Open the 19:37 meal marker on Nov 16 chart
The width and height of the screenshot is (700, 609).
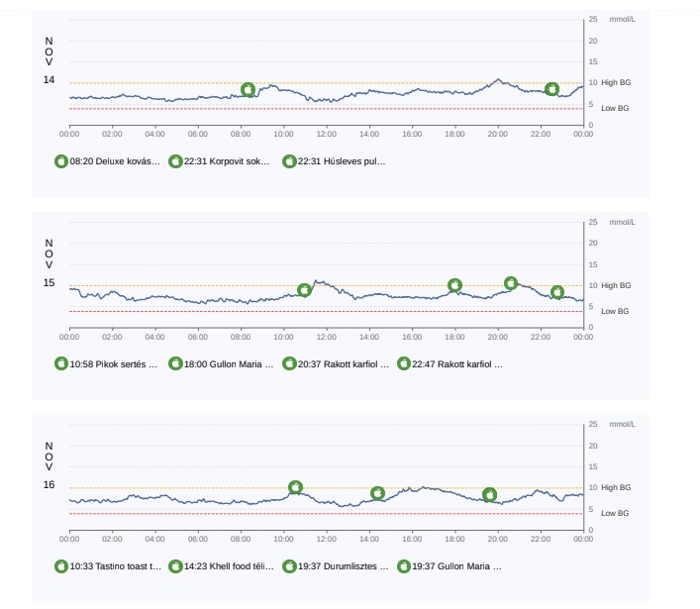[x=489, y=494]
